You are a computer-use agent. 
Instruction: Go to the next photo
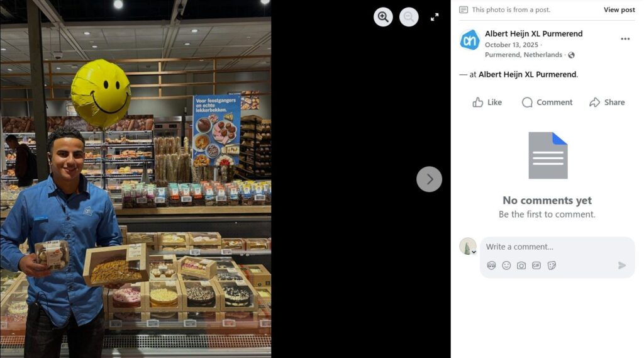(x=429, y=179)
